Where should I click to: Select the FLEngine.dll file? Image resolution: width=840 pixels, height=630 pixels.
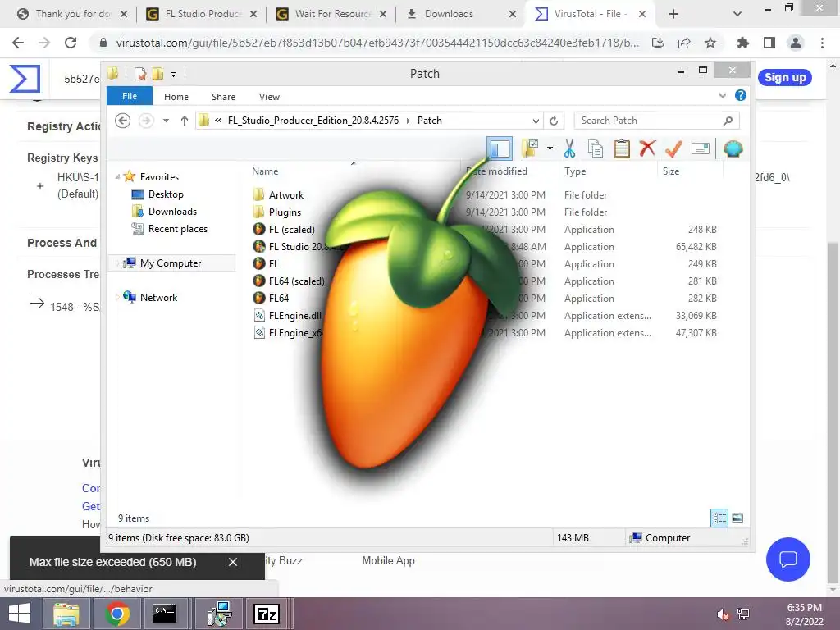click(294, 316)
